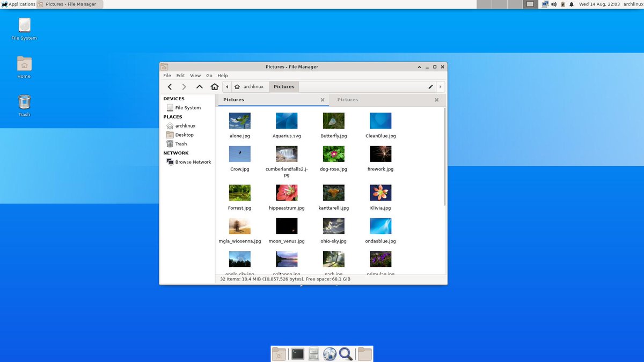644x362 pixels.
Task: Launch web browser globe icon in dock
Action: pyautogui.click(x=330, y=353)
